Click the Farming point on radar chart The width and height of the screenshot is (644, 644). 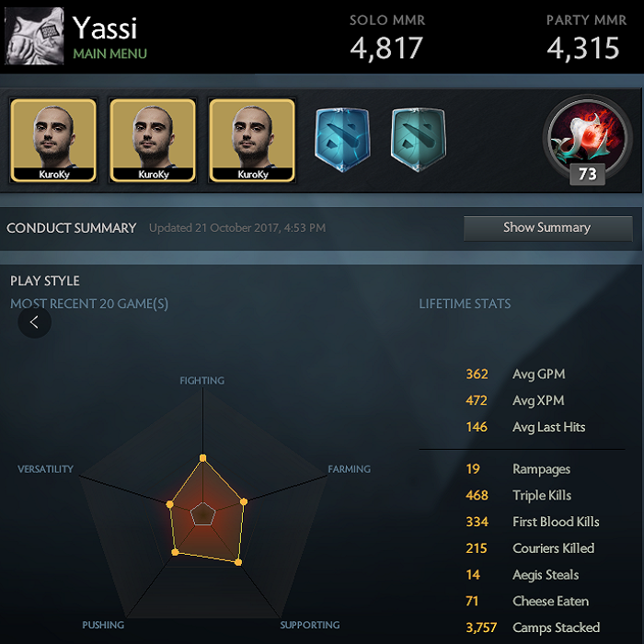pyautogui.click(x=244, y=501)
